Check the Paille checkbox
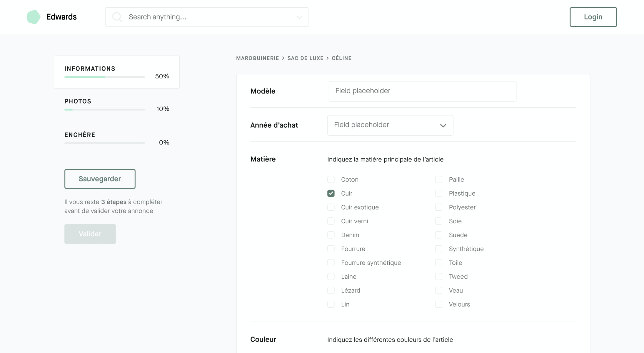This screenshot has height=353, width=644. [438, 179]
